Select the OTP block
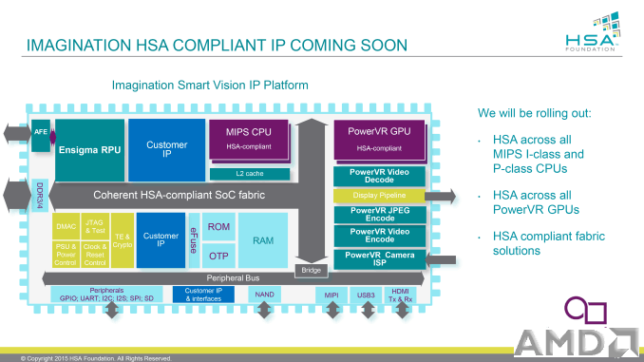The height and width of the screenshot is (362, 644). (x=218, y=256)
